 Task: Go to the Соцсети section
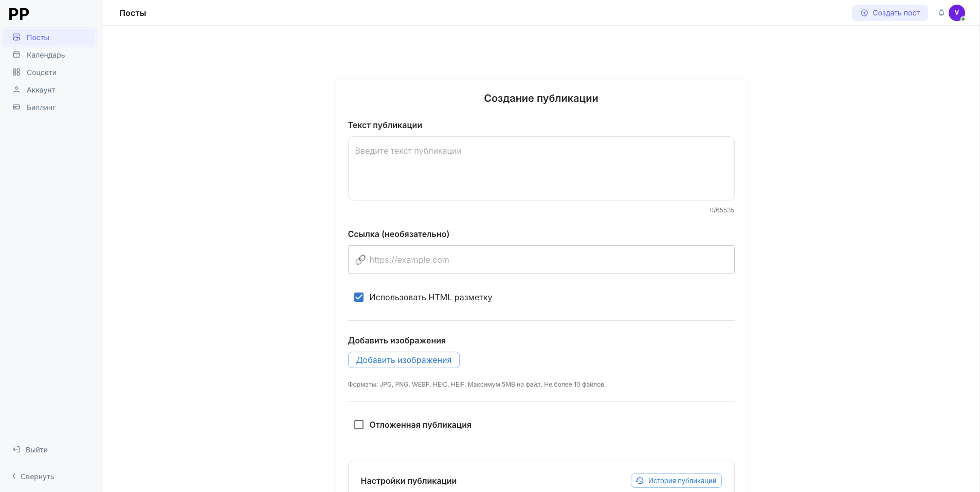point(42,72)
